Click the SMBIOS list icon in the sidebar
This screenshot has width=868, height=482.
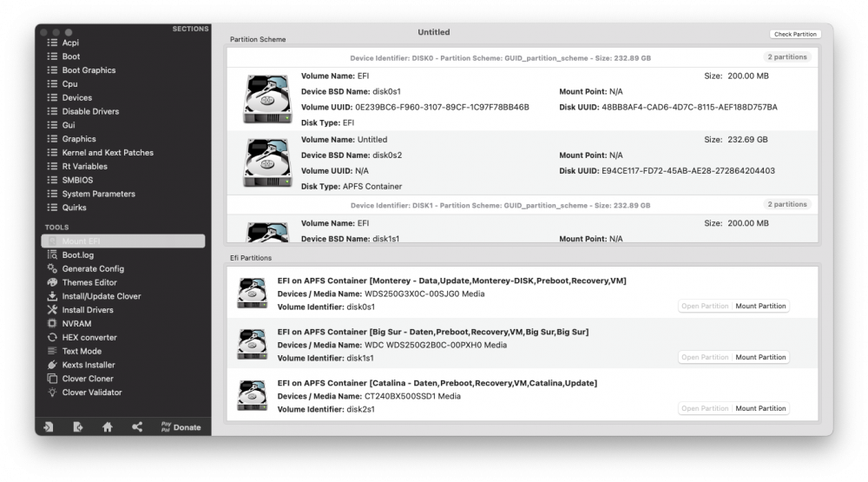point(52,180)
